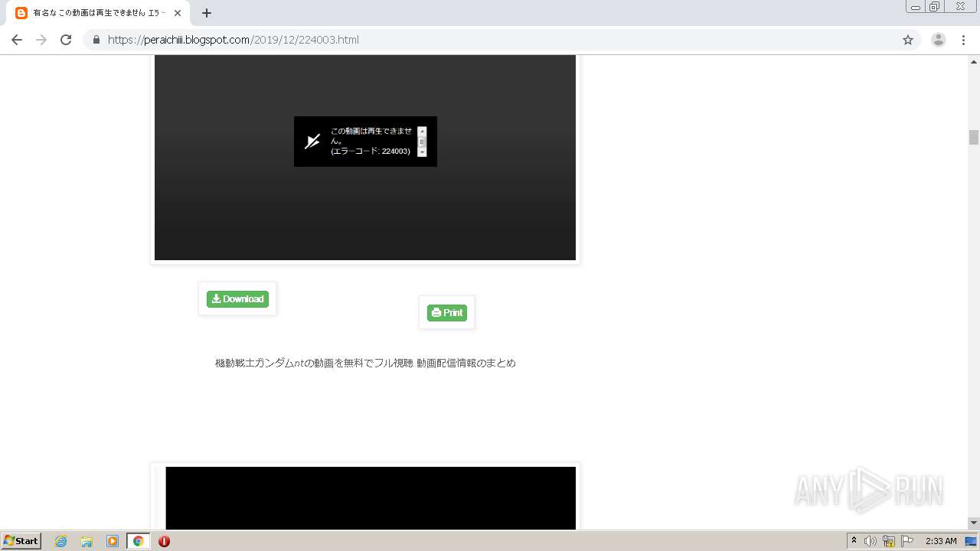The width and height of the screenshot is (980, 551).
Task: Click the up arrow in the error message scrollbar
Action: click(422, 131)
